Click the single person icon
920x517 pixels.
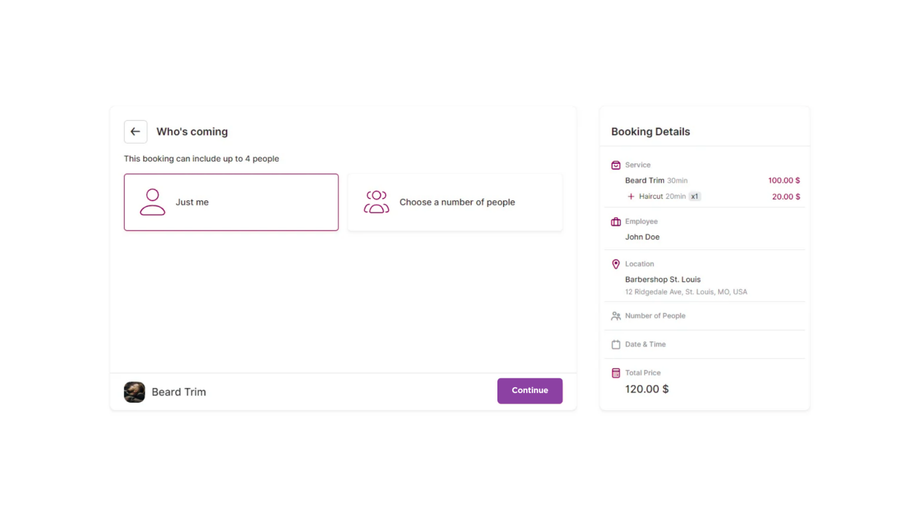coord(152,202)
